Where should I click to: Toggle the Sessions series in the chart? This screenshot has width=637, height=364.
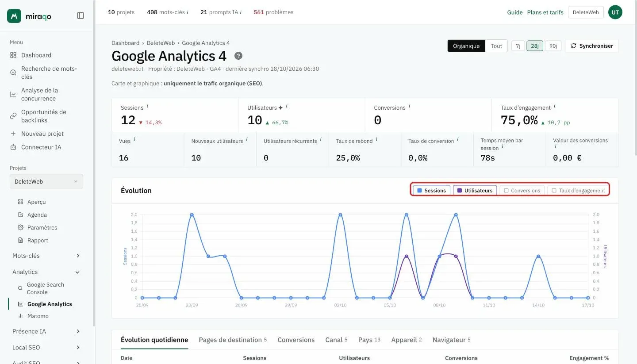432,190
